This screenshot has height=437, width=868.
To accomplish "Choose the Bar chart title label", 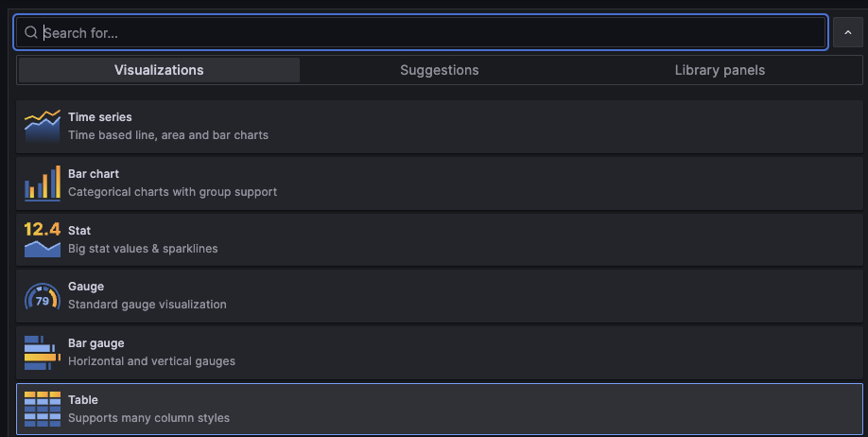I will point(94,174).
